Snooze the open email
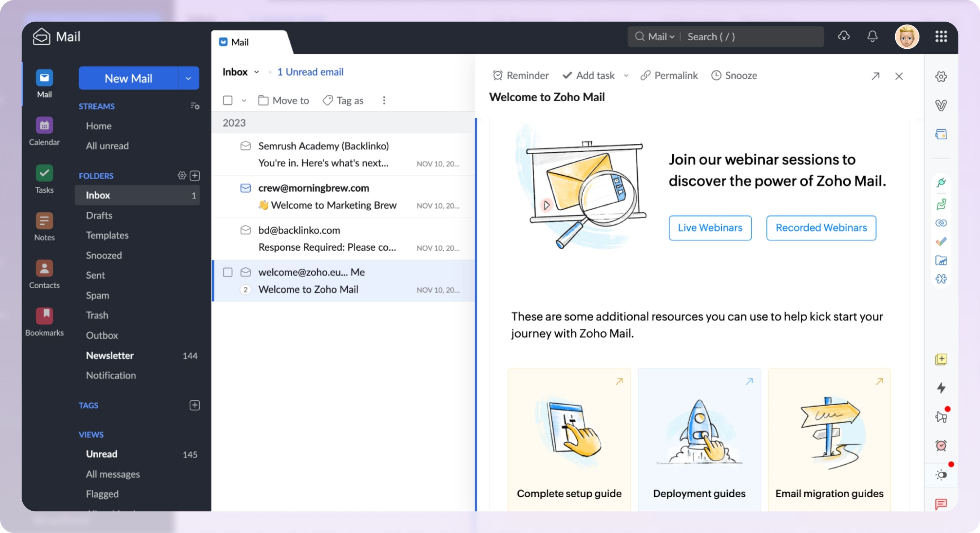 click(734, 75)
